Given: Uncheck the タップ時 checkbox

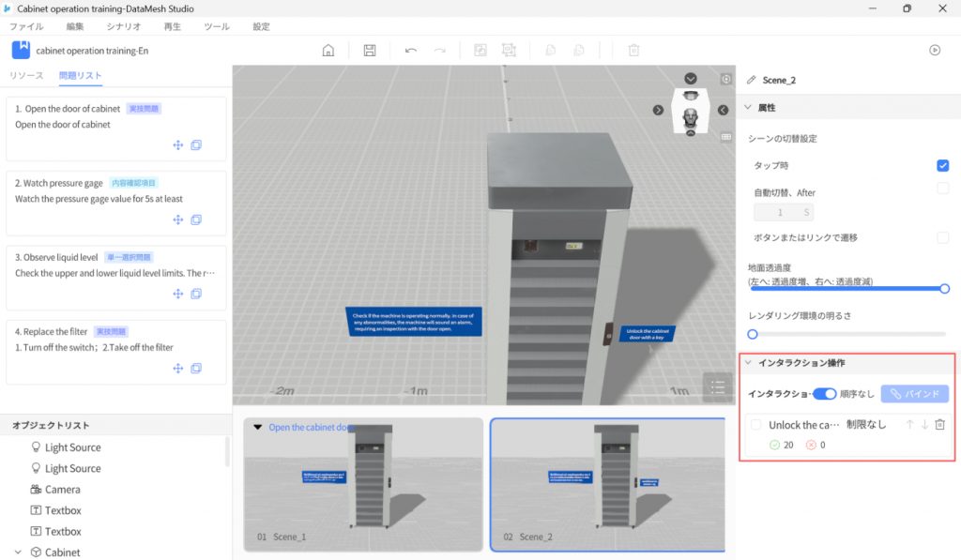Looking at the screenshot, I should (x=942, y=166).
